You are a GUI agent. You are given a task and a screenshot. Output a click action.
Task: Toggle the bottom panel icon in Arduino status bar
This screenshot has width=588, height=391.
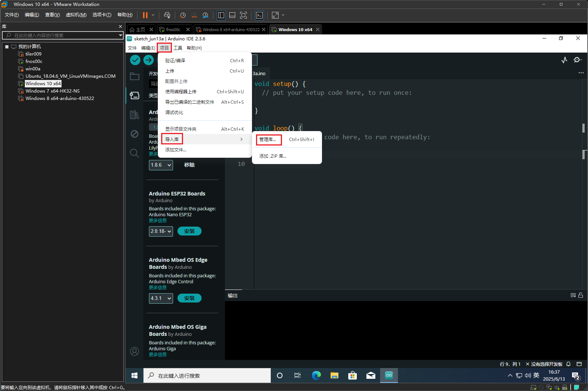579,364
